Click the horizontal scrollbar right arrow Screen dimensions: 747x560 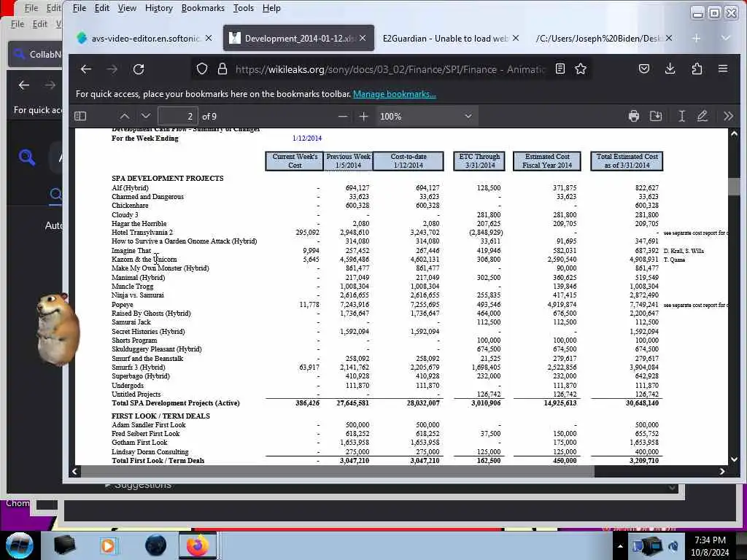click(722, 472)
